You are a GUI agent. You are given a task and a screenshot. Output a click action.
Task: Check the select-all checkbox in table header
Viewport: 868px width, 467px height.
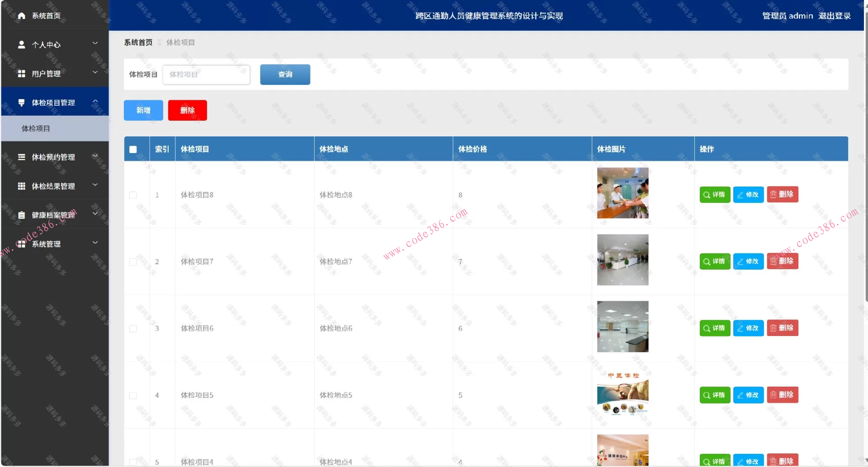[133, 149]
